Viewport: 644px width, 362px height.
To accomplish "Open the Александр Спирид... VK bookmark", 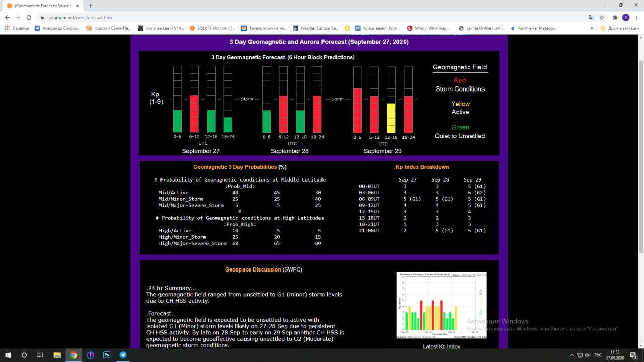I will (x=57, y=28).
